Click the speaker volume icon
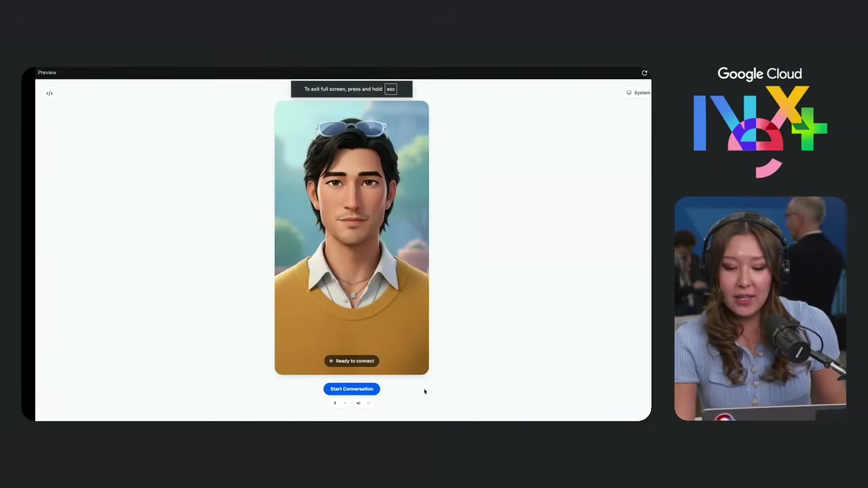Viewport: 868px width, 488px height. tap(358, 403)
